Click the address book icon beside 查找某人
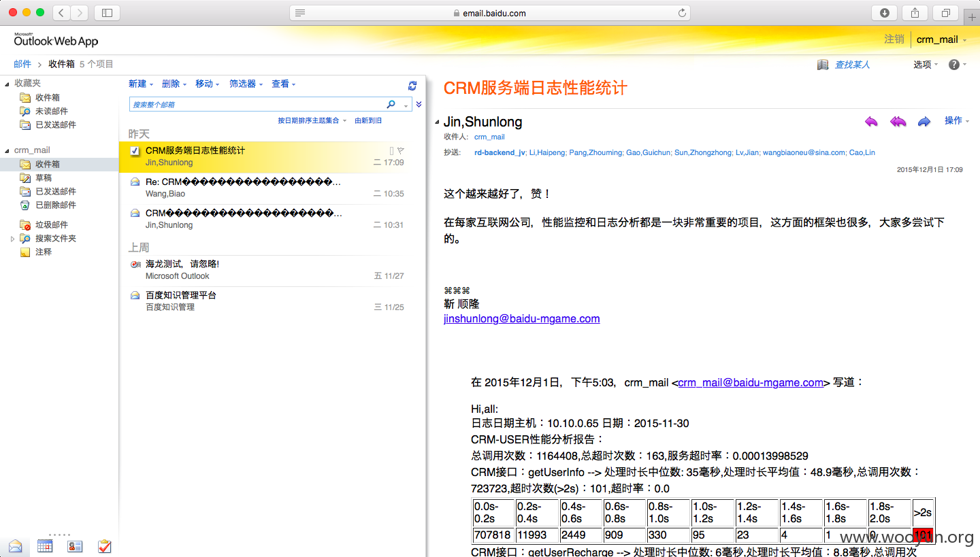 click(x=823, y=65)
